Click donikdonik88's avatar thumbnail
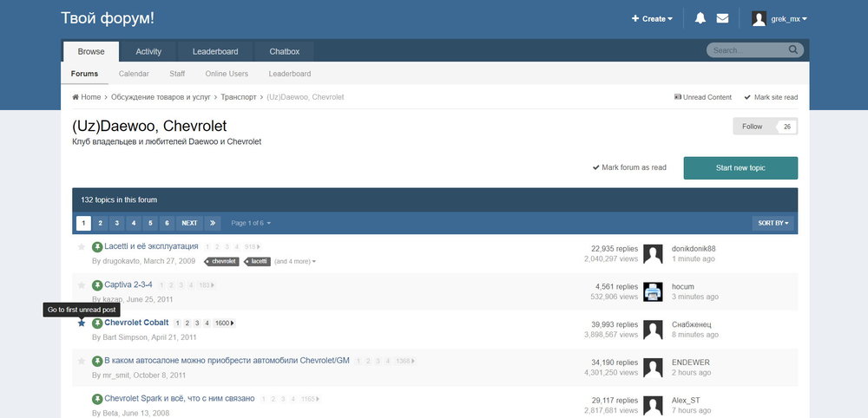This screenshot has width=868, height=418. click(654, 253)
